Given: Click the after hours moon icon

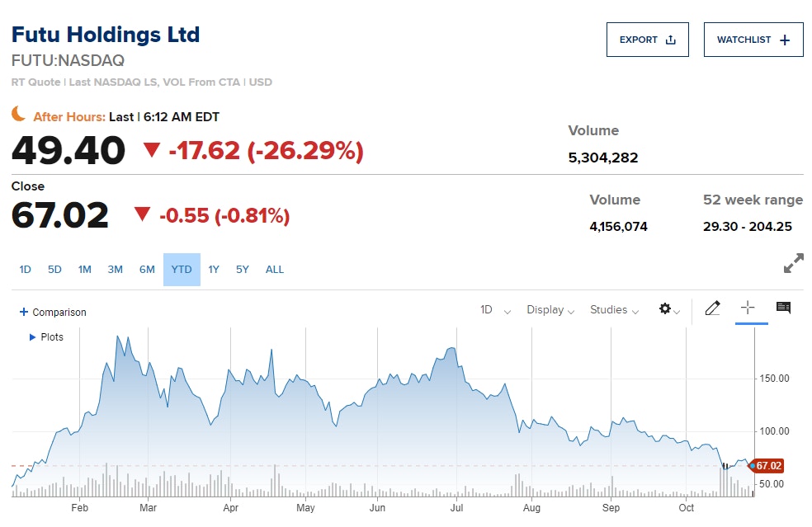Looking at the screenshot, I should (x=19, y=115).
